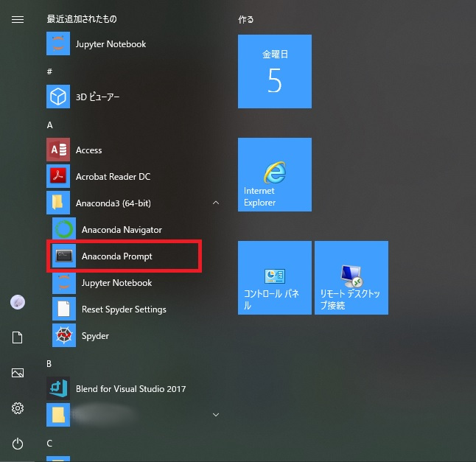Open Settings gear icon
The height and width of the screenshot is (462, 476).
(17, 408)
